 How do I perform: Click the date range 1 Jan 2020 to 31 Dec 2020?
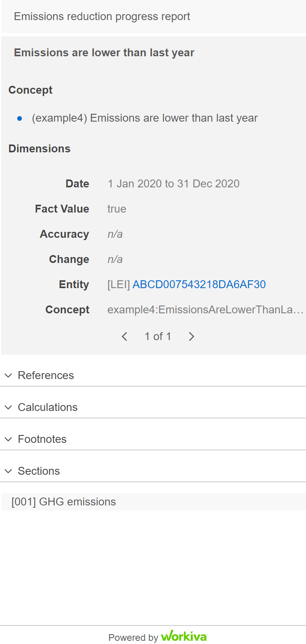173,184
